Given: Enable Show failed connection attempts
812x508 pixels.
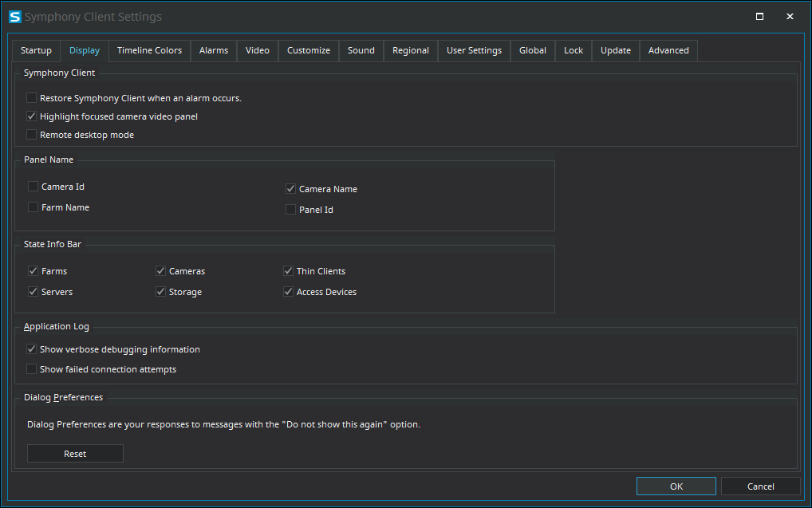Looking at the screenshot, I should pyautogui.click(x=32, y=368).
